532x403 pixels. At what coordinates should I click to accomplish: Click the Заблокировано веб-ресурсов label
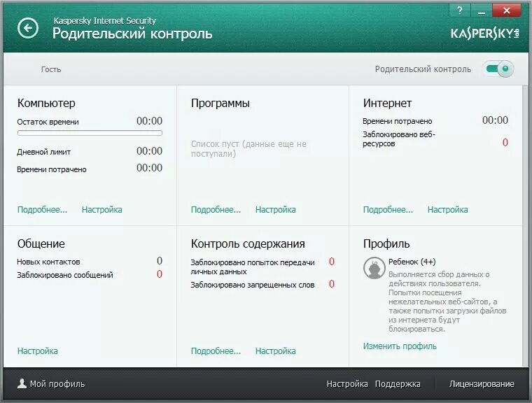[x=399, y=139]
